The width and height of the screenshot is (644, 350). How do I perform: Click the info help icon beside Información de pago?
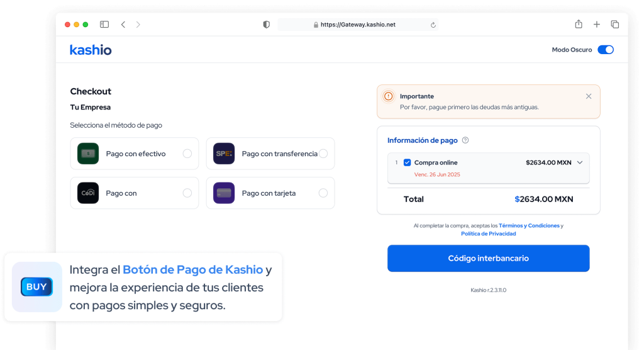click(465, 140)
